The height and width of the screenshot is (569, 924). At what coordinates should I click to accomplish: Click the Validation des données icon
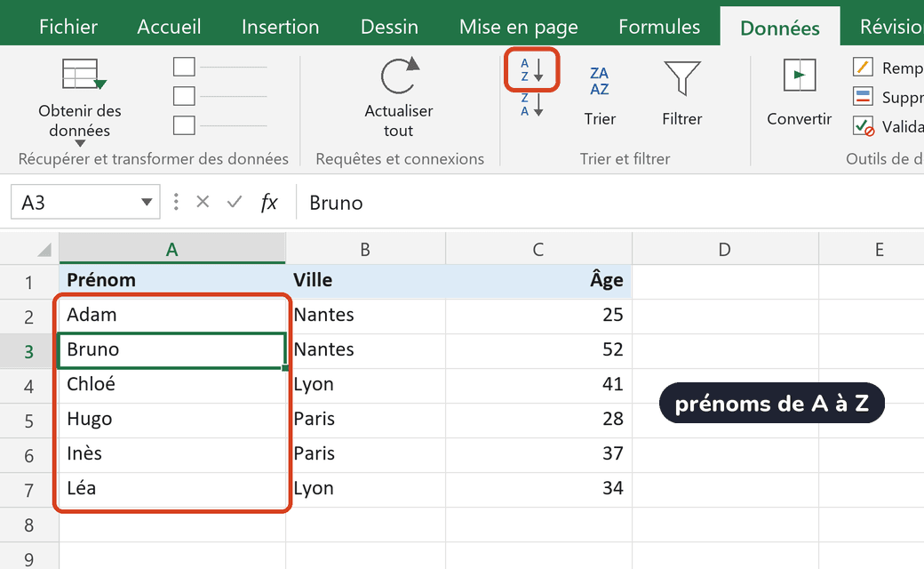click(864, 126)
